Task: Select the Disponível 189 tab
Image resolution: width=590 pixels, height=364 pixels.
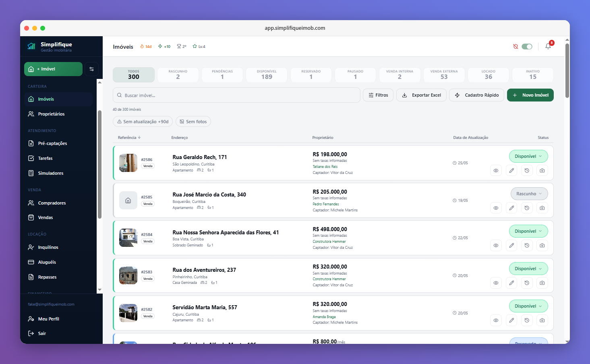Action: click(267, 75)
